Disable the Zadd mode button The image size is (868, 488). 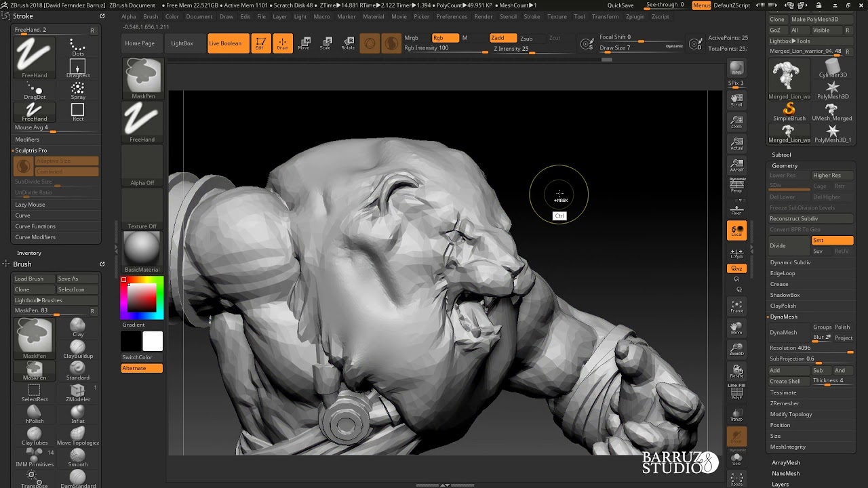pos(502,38)
